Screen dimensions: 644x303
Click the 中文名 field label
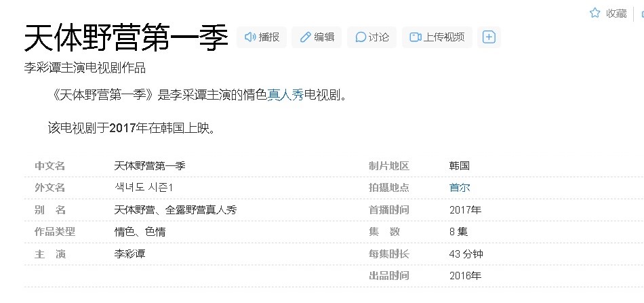click(49, 166)
